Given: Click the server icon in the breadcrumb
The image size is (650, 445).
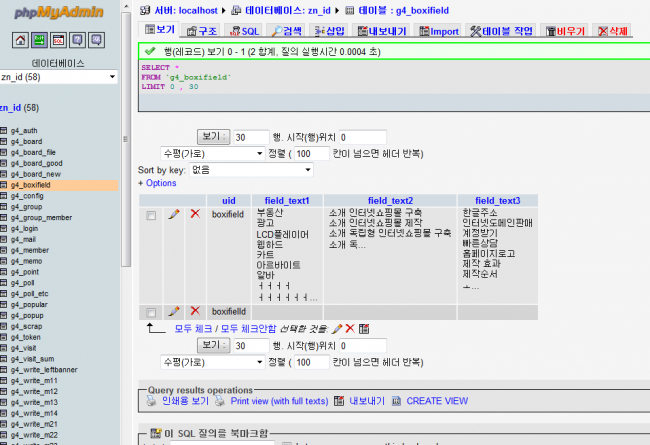Looking at the screenshot, I should point(145,10).
